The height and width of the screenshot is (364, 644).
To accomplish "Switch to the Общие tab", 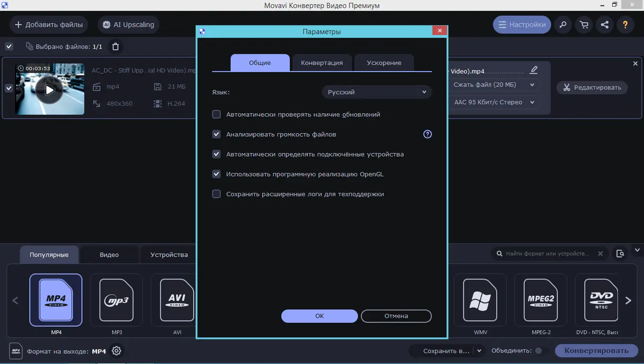I will [x=260, y=63].
